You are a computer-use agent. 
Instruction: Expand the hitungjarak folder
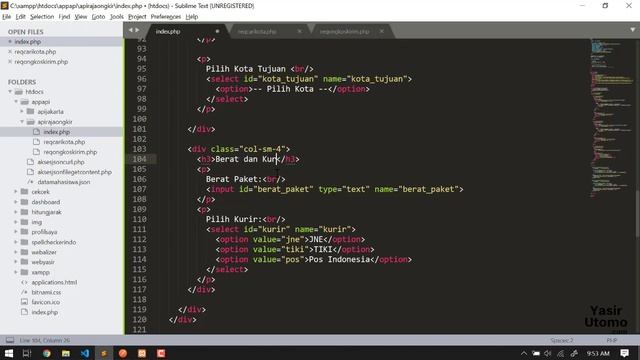16,212
